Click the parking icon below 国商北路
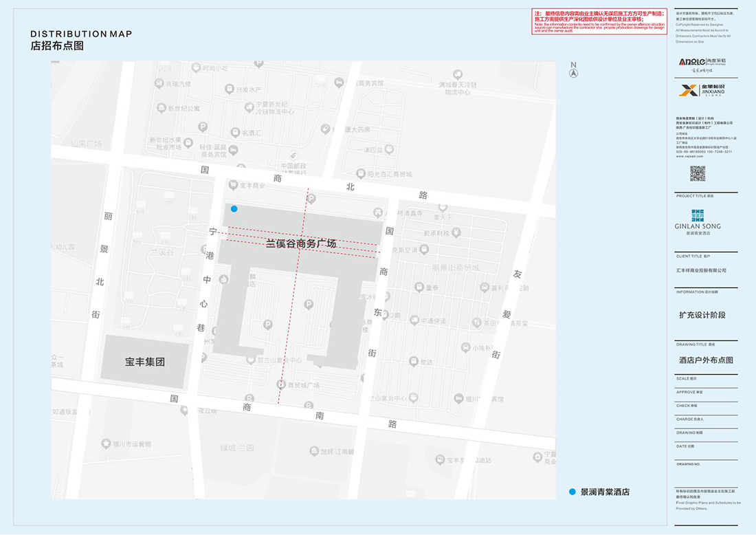756x535 pixels. pyautogui.click(x=311, y=199)
